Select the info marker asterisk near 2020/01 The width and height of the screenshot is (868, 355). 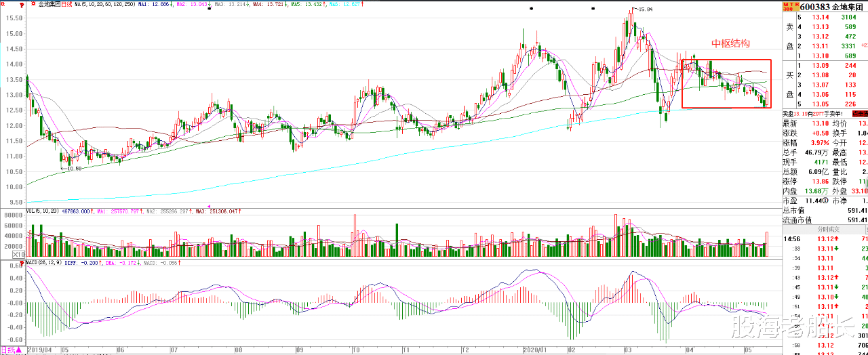532,8
